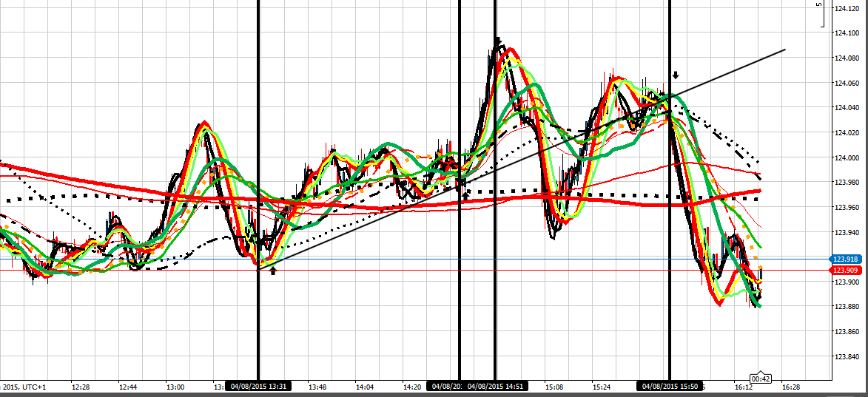Click the 124.000 price axis value
This screenshot has height=397, width=868.
tap(847, 158)
